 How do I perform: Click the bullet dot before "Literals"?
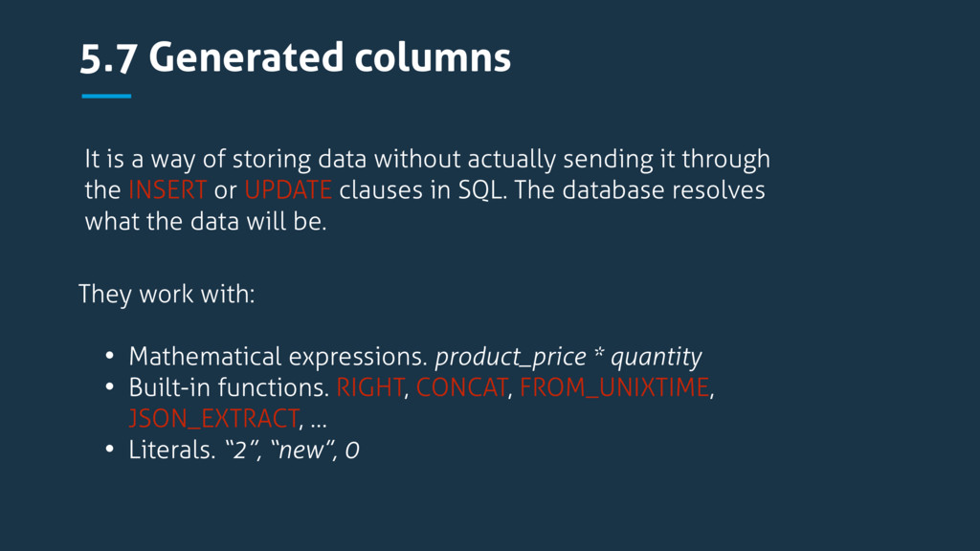[110, 450]
